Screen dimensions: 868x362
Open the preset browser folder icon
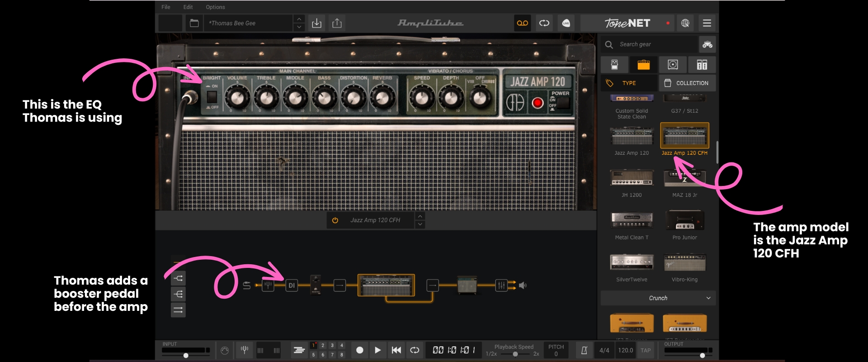click(194, 23)
